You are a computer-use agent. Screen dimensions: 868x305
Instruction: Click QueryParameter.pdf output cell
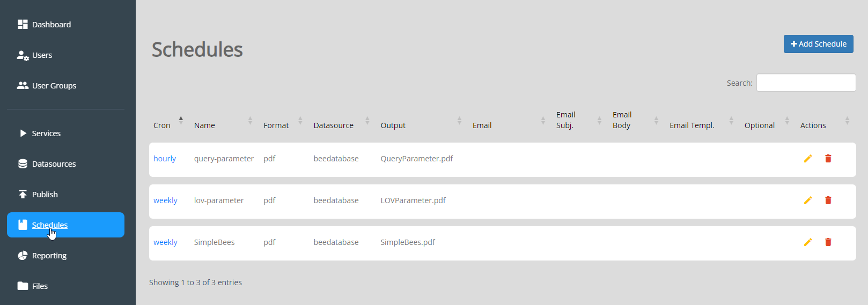pos(417,159)
